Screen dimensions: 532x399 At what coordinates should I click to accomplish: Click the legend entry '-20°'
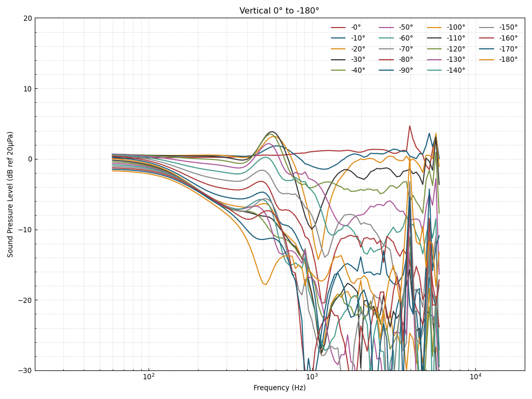tap(348, 49)
